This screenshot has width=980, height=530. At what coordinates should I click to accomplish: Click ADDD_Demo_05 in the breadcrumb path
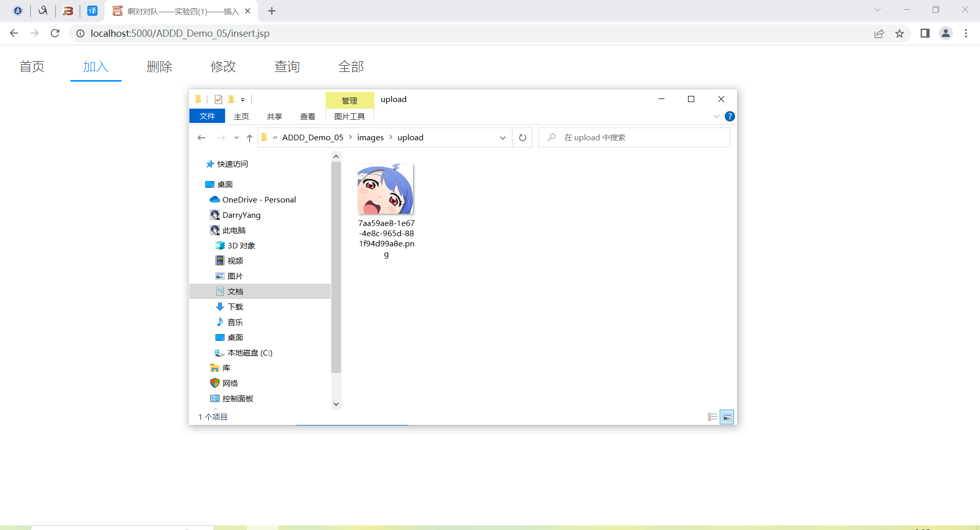313,137
